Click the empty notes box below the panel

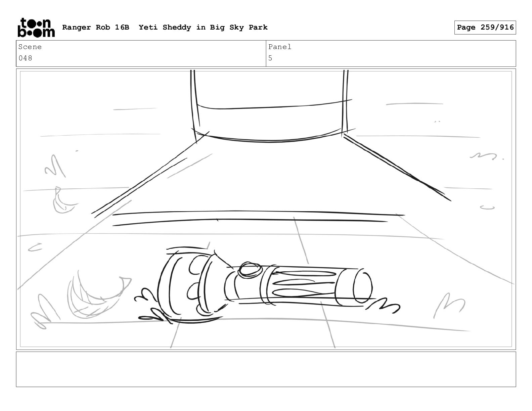point(266,369)
